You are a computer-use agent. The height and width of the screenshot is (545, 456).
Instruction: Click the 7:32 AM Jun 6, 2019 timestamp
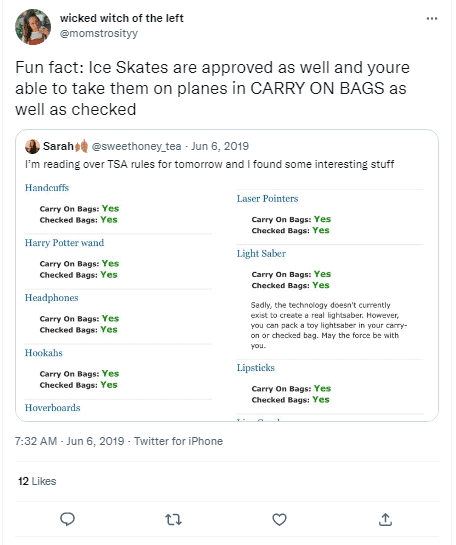[70, 441]
